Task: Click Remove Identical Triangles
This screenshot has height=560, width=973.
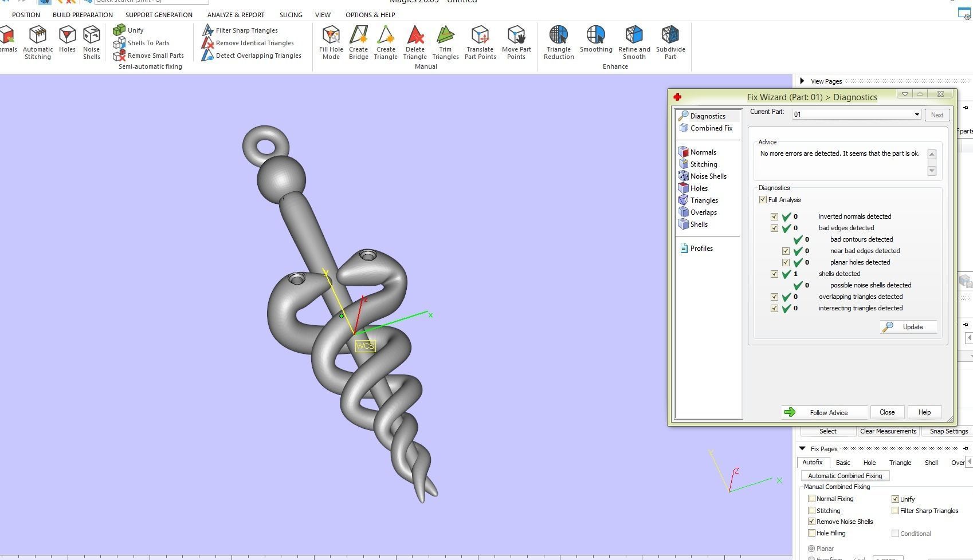Action: click(x=248, y=43)
